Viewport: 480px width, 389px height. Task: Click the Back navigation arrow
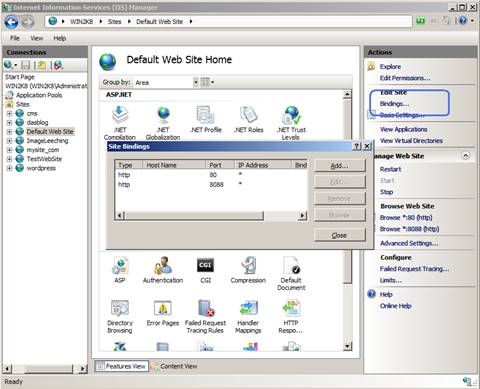coord(11,22)
